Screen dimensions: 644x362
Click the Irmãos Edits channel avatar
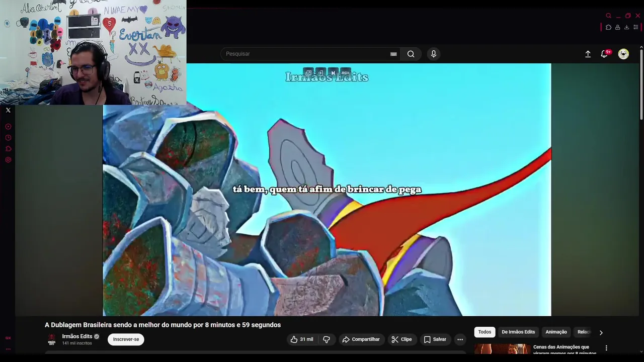(x=52, y=339)
